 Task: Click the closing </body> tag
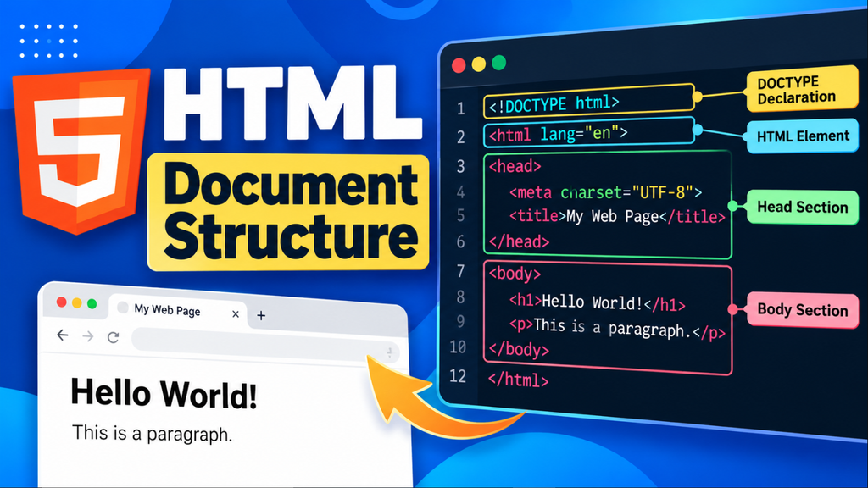click(520, 350)
